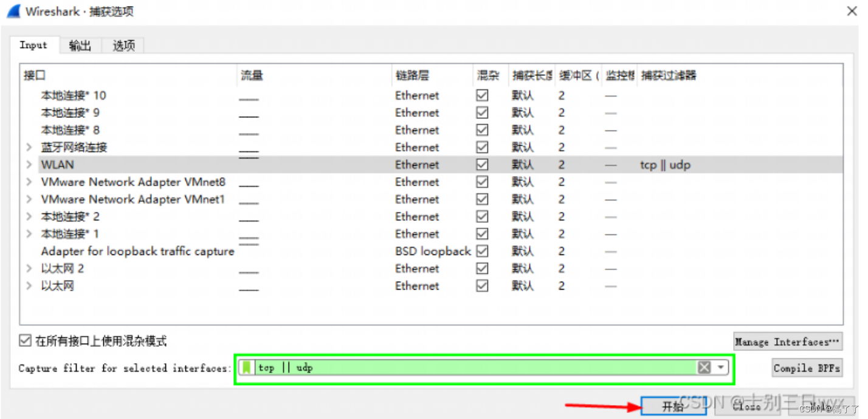Toggle promiscuous checkbox for 以太网 row
This screenshot has width=868, height=419.
point(482,286)
